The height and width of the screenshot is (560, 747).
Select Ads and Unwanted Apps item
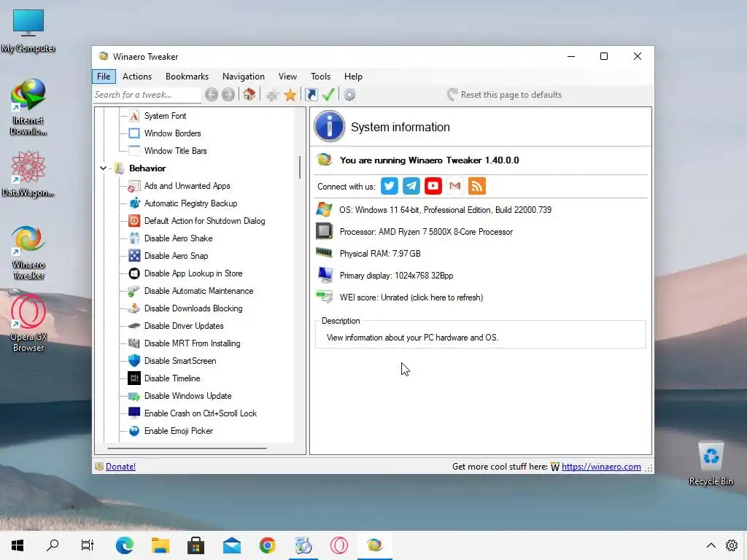(187, 186)
